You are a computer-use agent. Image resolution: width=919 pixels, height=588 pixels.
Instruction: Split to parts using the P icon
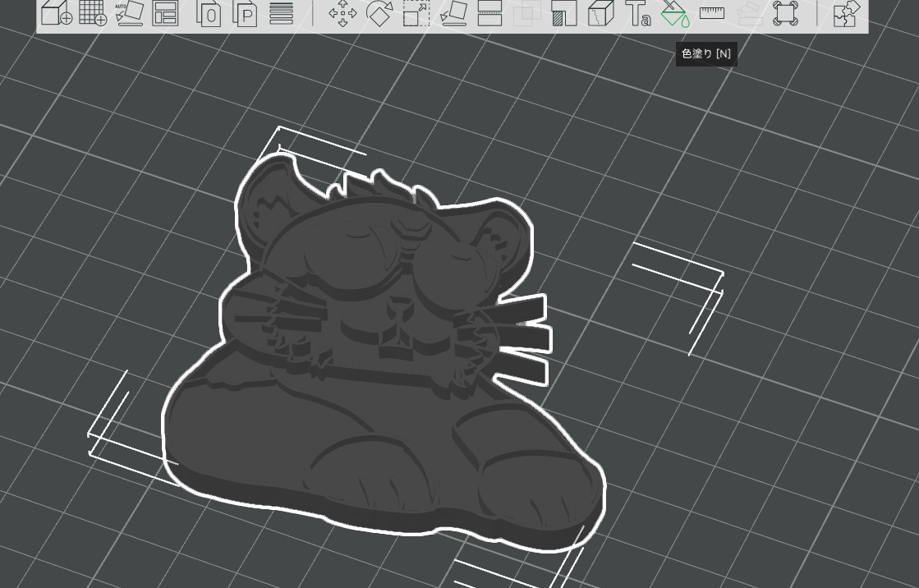pos(245,13)
